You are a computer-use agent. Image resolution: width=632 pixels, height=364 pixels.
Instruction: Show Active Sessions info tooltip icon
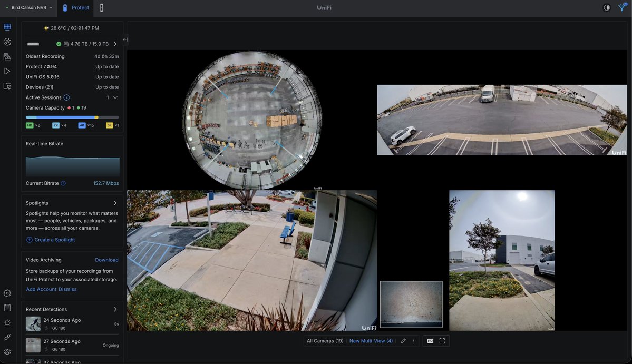click(66, 97)
